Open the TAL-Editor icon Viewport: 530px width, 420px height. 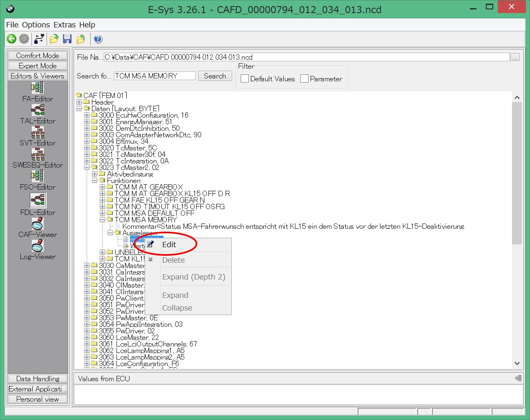click(38, 110)
